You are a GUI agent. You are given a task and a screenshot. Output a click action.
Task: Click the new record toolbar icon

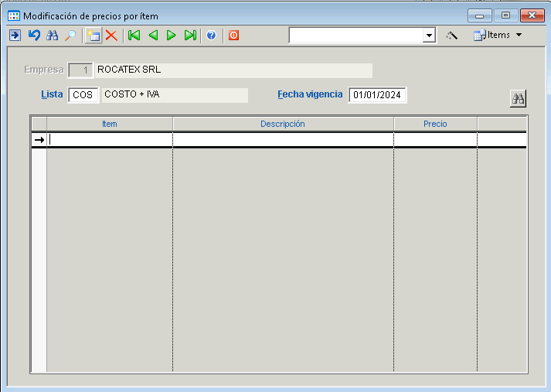click(93, 36)
